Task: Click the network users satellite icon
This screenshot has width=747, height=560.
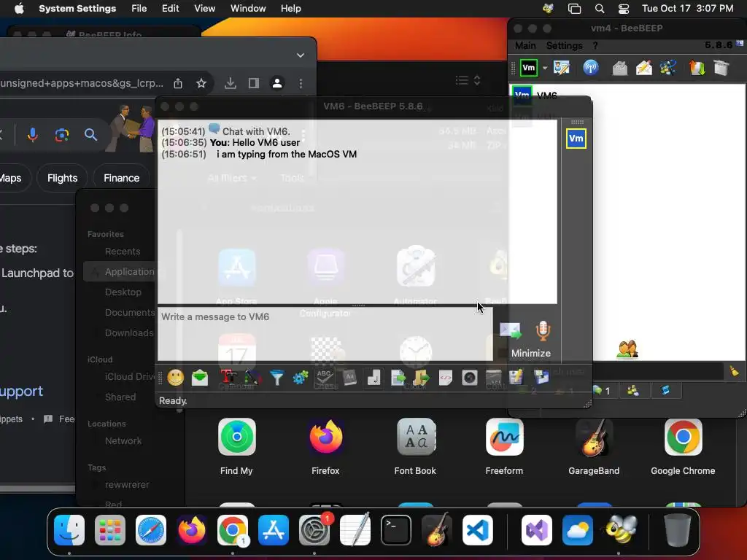Action: point(668,68)
